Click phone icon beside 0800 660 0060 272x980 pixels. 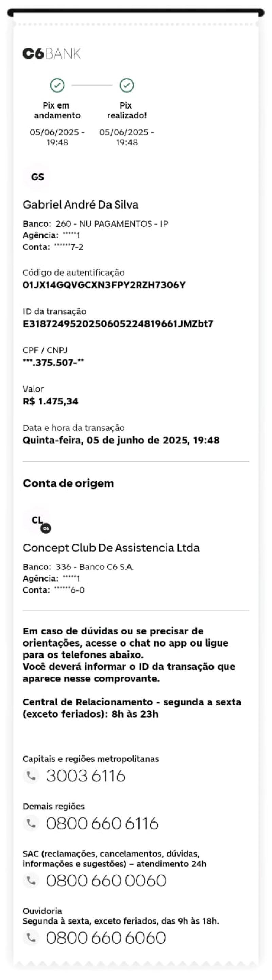click(31, 880)
